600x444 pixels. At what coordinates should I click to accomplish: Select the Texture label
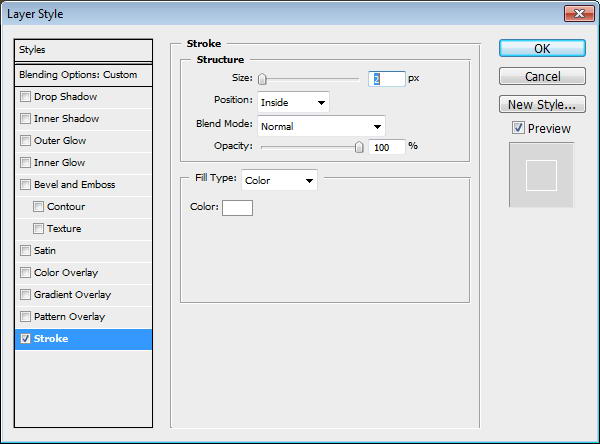[x=64, y=229]
